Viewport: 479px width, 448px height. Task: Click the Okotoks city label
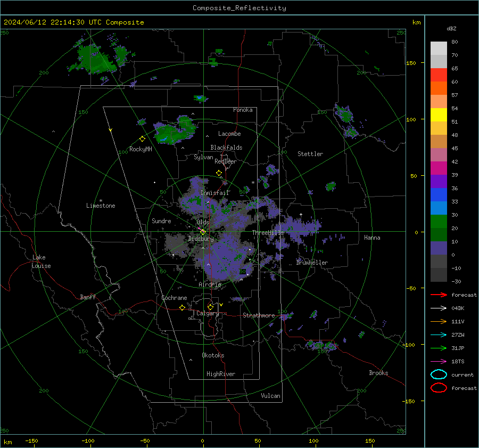tap(213, 355)
